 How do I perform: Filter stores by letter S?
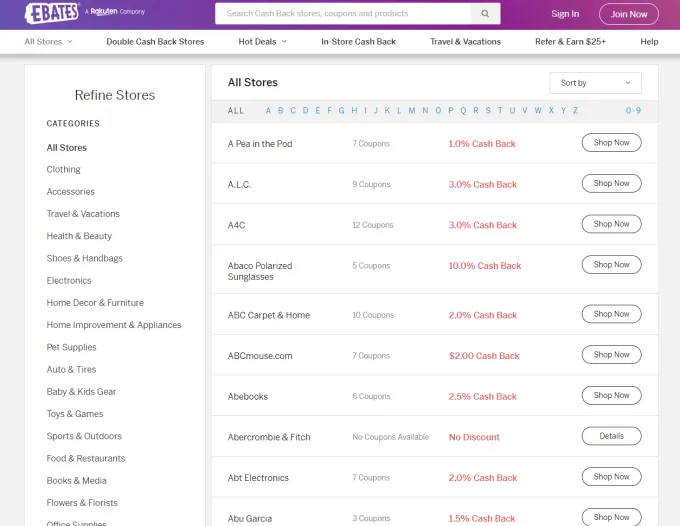tap(488, 111)
